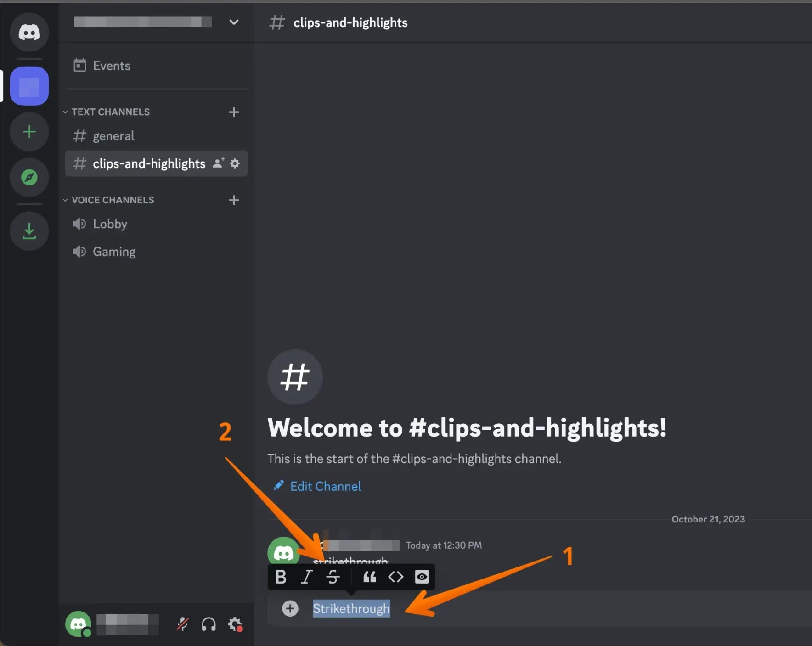Add a new server with the plus button
The height and width of the screenshot is (646, 812).
coord(29,132)
